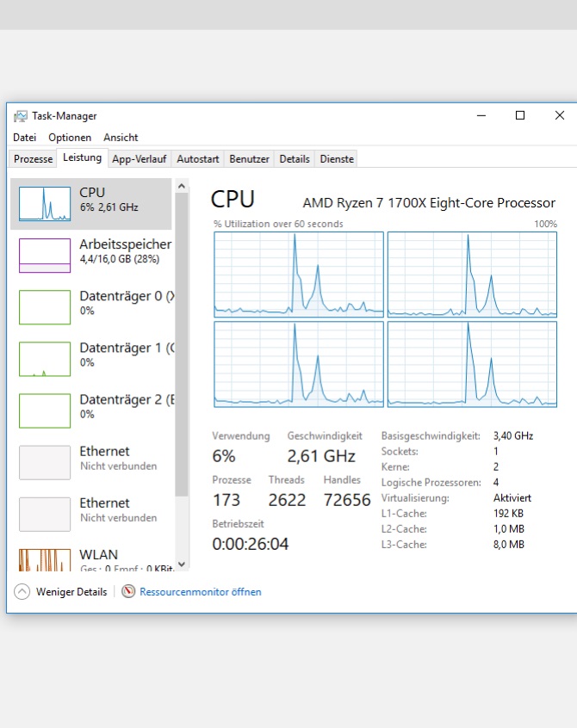
Task: Close the Task-Manager window
Action: pos(560,115)
